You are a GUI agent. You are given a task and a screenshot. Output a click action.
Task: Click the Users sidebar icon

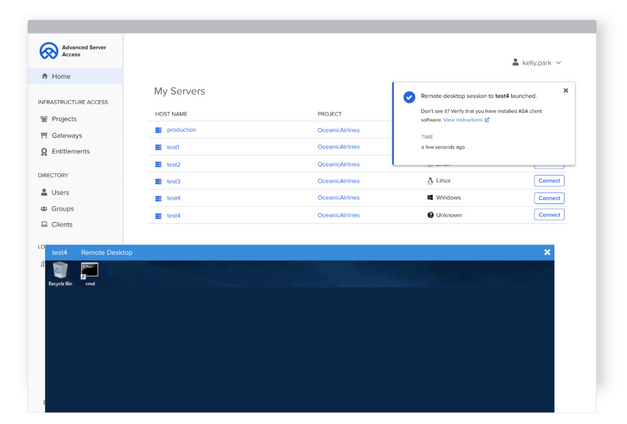tap(44, 193)
